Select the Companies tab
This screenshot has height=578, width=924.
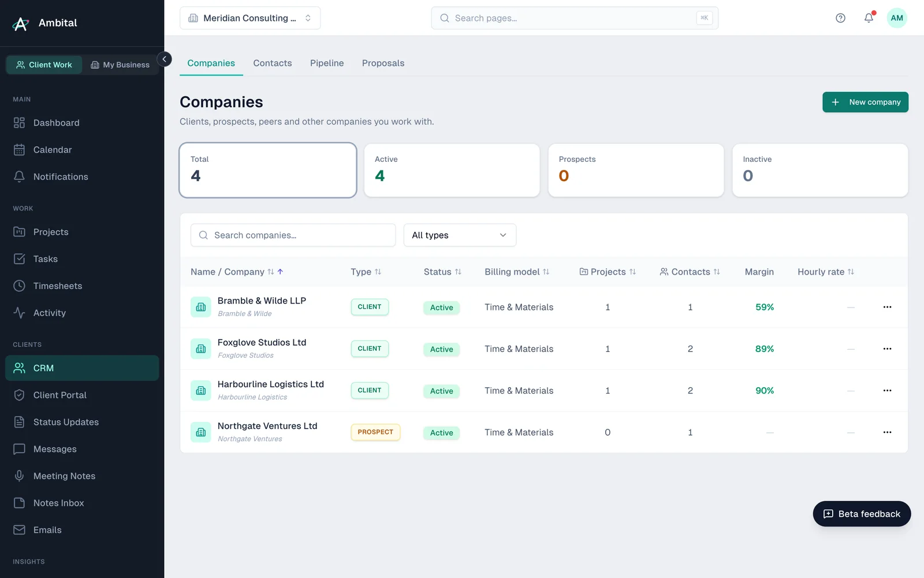point(211,63)
